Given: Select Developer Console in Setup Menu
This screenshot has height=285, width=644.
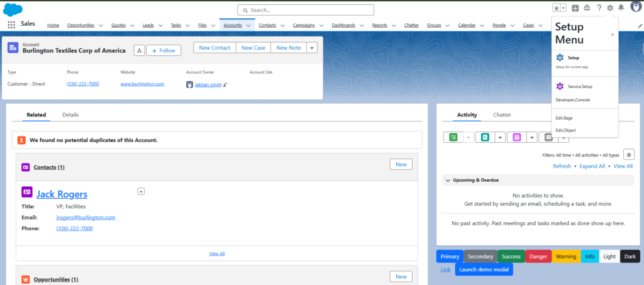Looking at the screenshot, I should pos(572,100).
